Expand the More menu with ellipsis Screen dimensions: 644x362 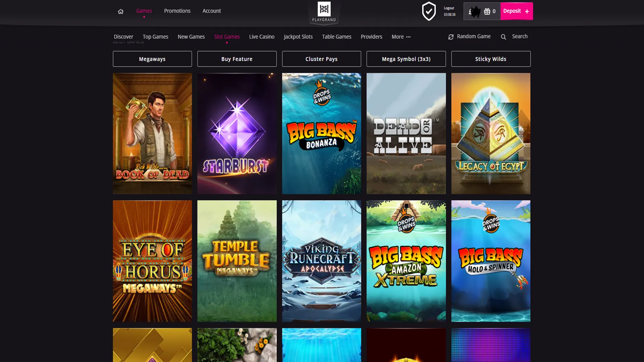click(401, 37)
